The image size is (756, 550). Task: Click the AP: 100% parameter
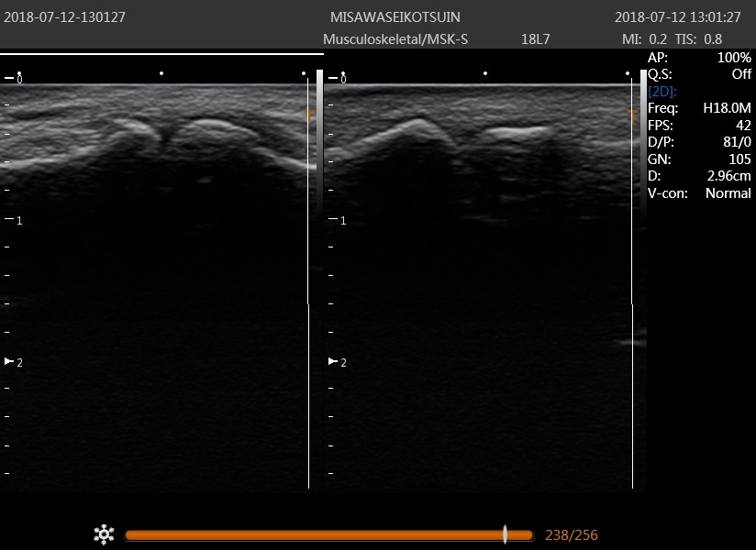[x=699, y=58]
